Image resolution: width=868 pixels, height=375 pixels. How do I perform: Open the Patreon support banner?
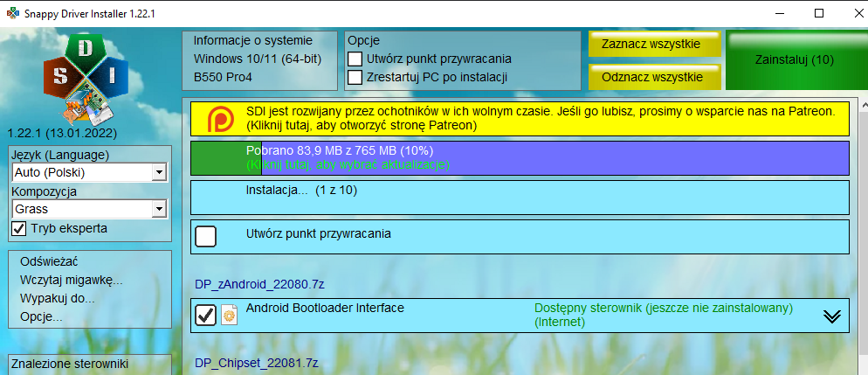click(x=520, y=119)
